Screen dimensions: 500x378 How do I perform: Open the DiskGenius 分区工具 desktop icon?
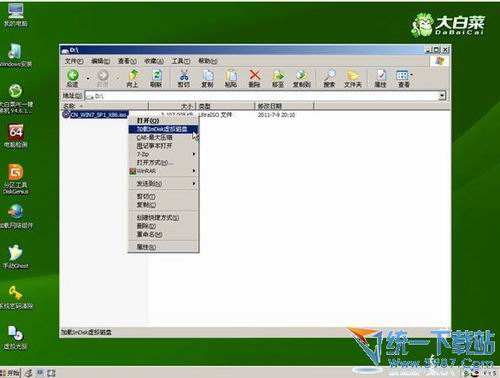pyautogui.click(x=15, y=179)
